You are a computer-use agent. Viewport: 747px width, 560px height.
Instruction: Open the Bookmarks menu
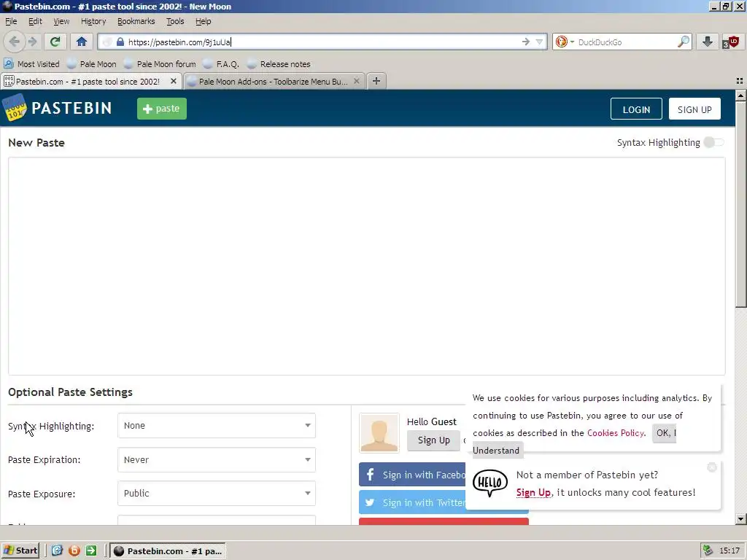point(136,21)
